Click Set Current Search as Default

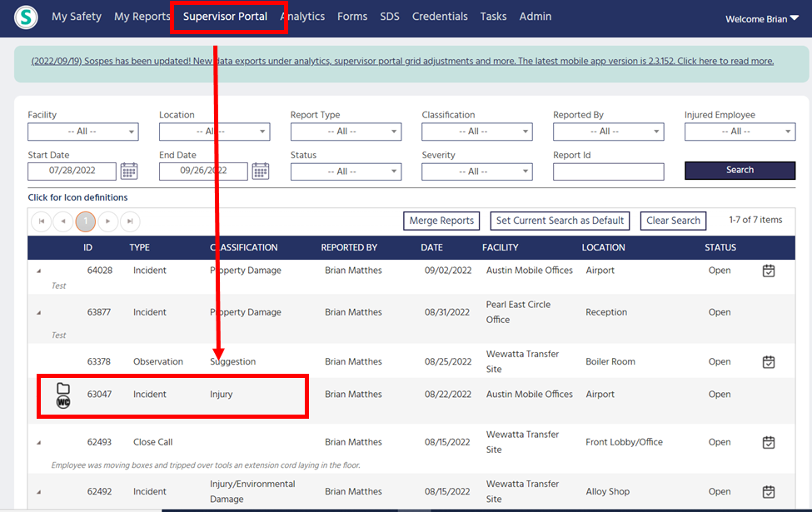coord(560,221)
